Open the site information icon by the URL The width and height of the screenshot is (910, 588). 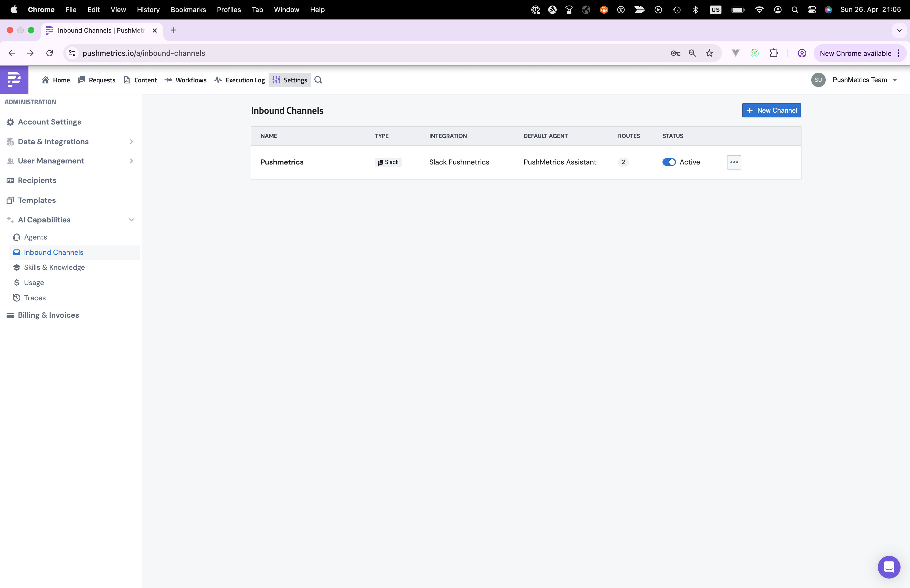[x=72, y=53]
